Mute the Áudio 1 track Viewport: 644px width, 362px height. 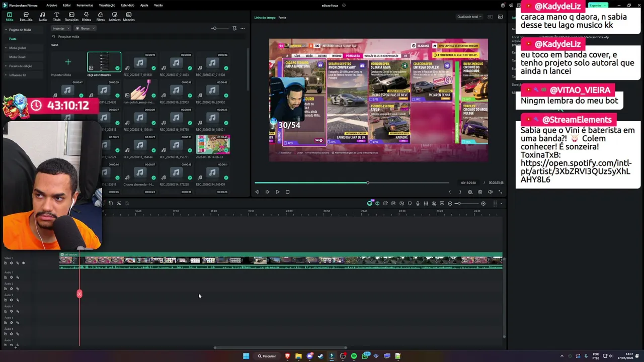(x=12, y=277)
